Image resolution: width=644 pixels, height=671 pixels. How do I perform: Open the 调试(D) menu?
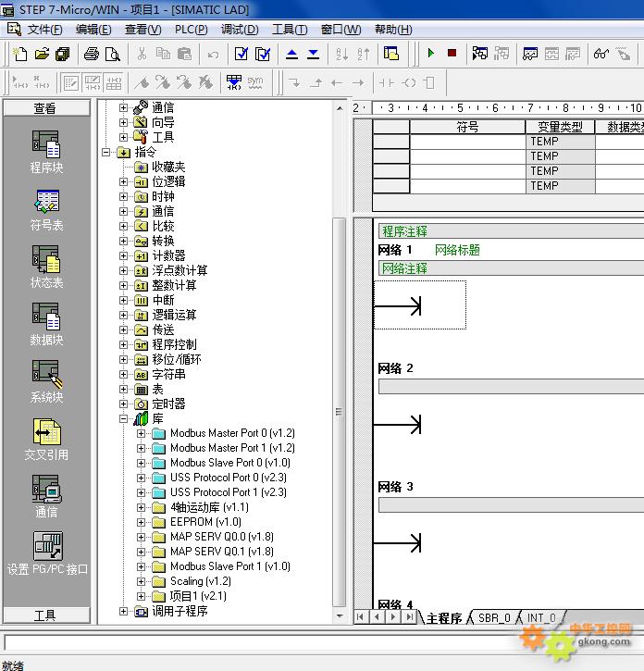240,30
